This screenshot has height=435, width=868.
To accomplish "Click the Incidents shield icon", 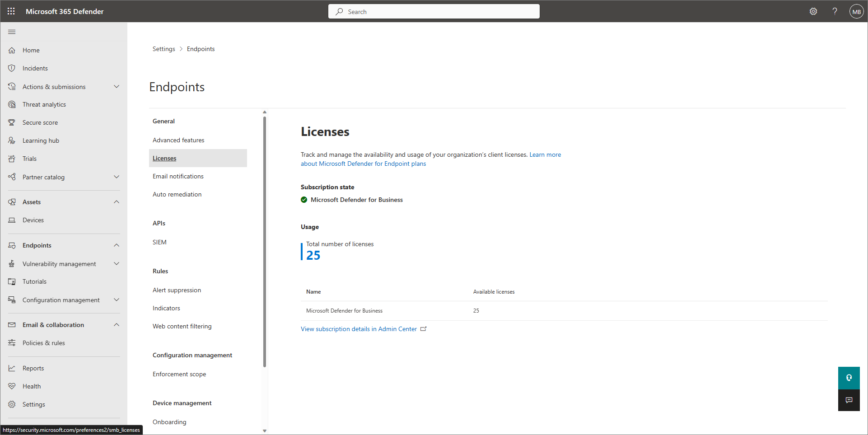I will click(x=12, y=68).
